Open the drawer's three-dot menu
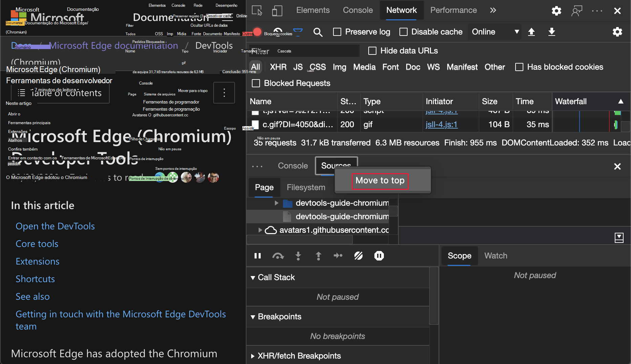 click(x=257, y=166)
